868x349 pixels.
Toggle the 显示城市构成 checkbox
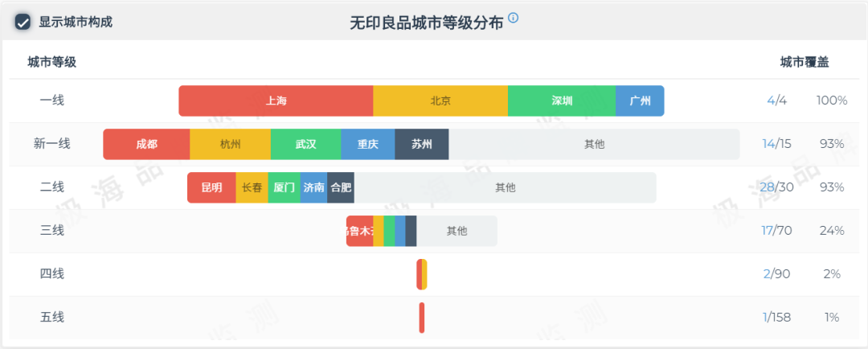pyautogui.click(x=23, y=22)
